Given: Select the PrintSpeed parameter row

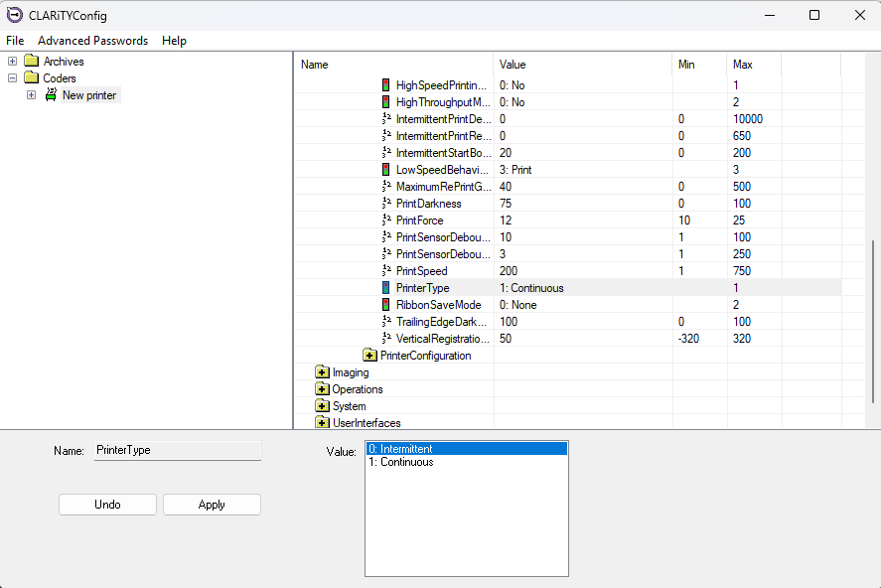Looking at the screenshot, I should [x=422, y=271].
